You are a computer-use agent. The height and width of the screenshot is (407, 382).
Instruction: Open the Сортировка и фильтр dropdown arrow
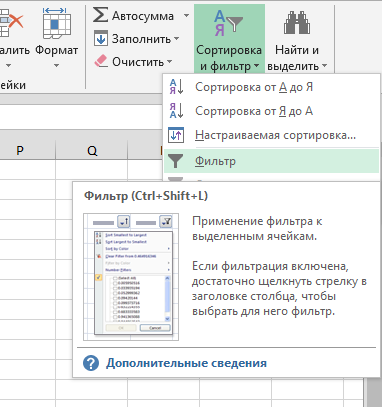256,66
